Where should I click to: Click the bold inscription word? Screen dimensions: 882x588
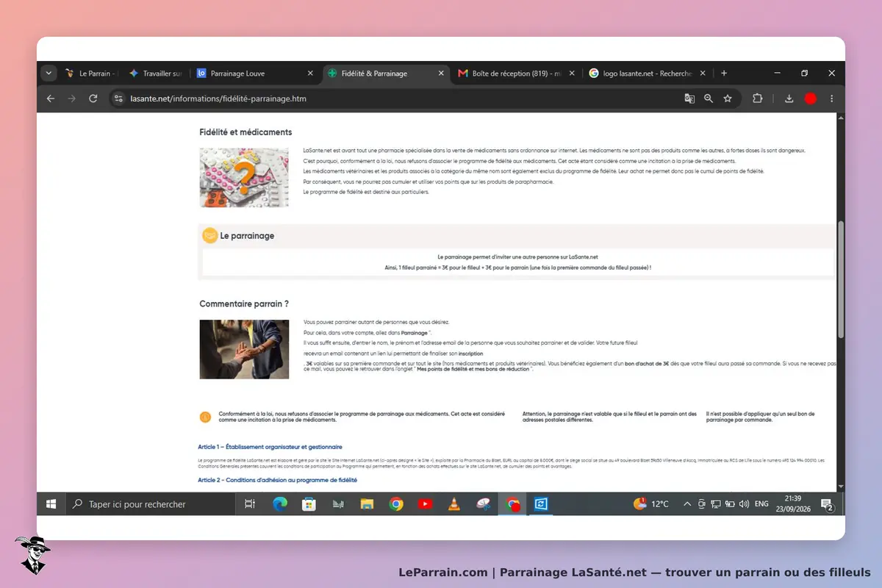coord(471,354)
